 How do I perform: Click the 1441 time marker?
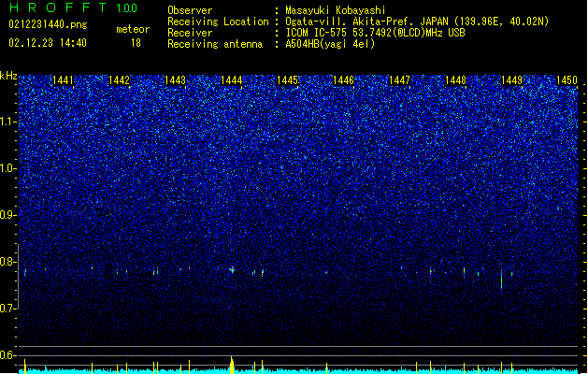point(63,80)
